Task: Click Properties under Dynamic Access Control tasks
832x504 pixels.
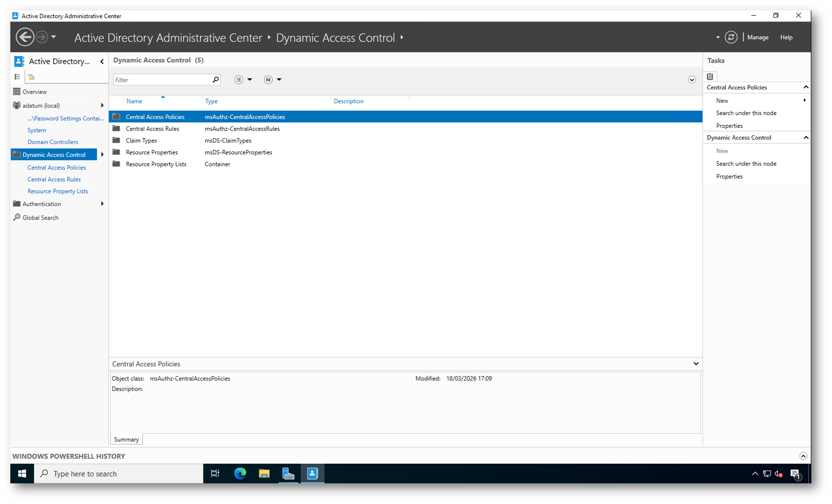Action: click(x=729, y=177)
